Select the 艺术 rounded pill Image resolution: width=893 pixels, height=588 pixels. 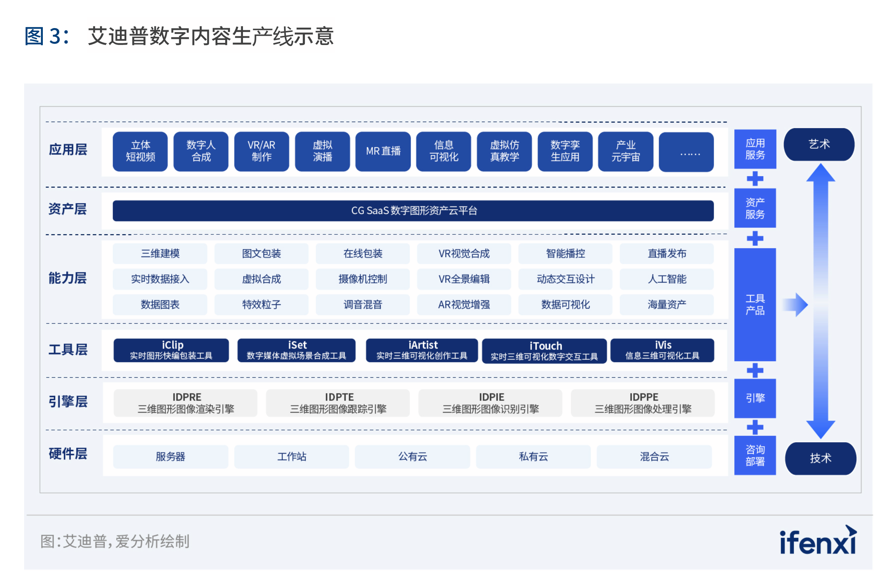coord(819,144)
